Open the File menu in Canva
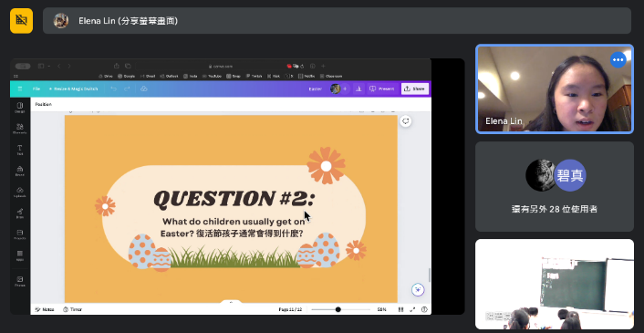The image size is (644, 333). click(36, 88)
